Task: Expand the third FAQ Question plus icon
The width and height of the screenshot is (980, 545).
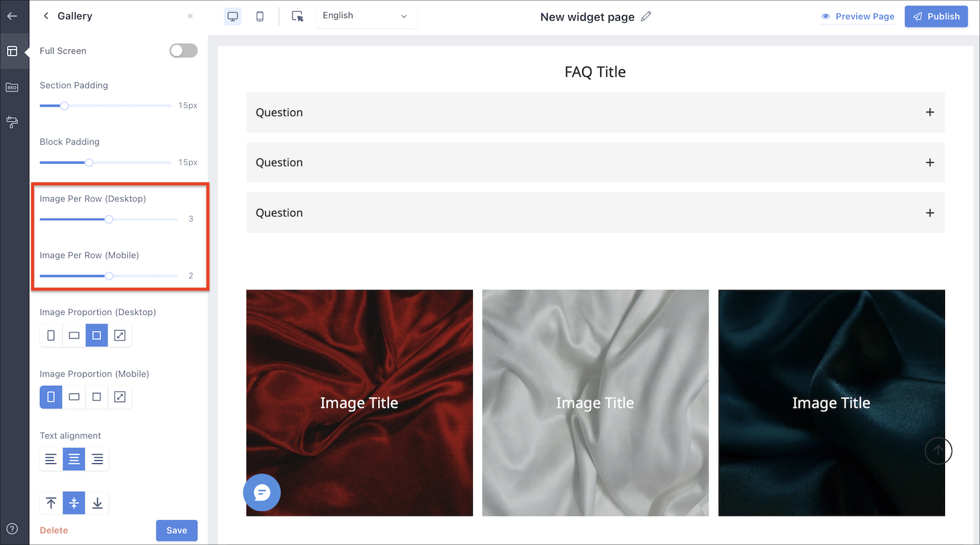Action: [929, 213]
